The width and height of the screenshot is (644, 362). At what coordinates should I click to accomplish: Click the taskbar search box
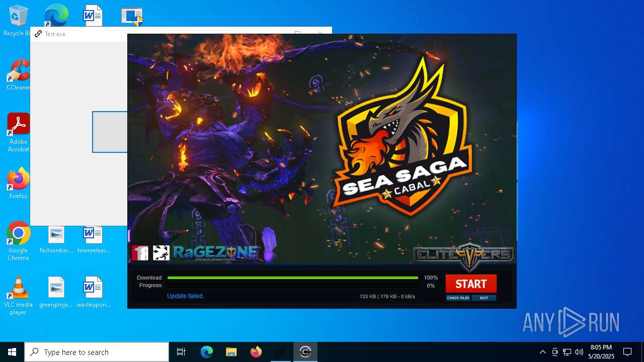pyautogui.click(x=97, y=352)
